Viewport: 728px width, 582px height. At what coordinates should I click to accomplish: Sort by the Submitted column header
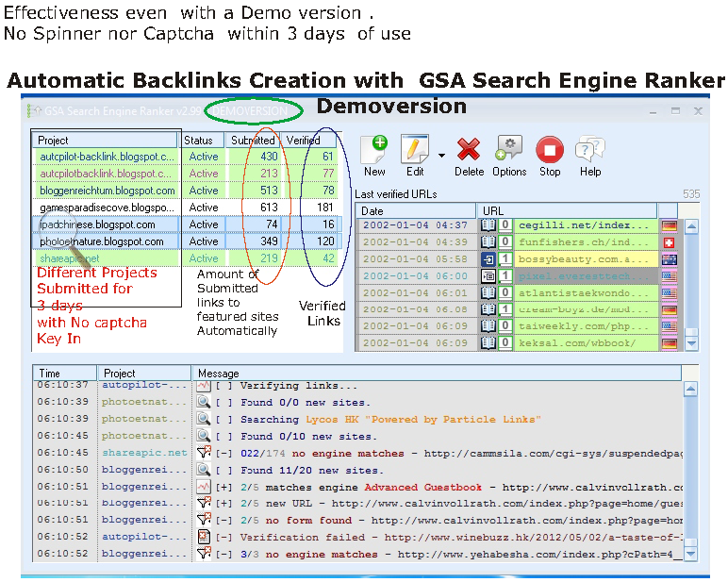point(253,141)
